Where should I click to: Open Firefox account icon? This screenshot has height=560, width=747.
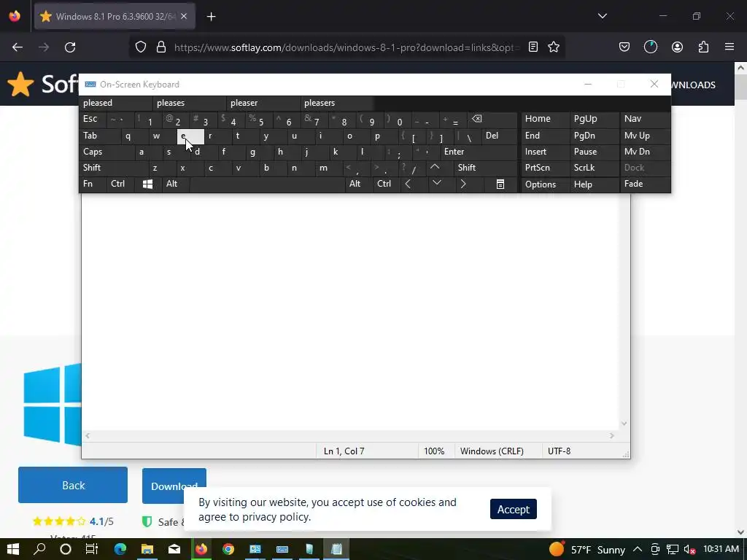coord(677,47)
